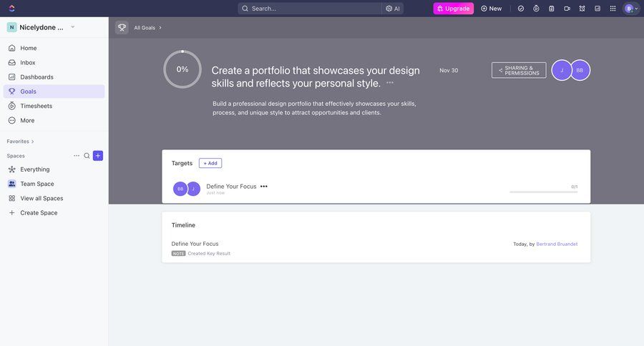Screen dimensions: 644x346
Task: Open the quick action checkmark icon
Action: tap(521, 9)
